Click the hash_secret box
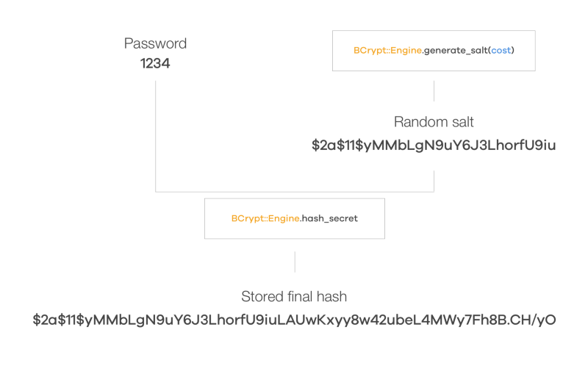The width and height of the screenshot is (588, 374). tap(295, 218)
